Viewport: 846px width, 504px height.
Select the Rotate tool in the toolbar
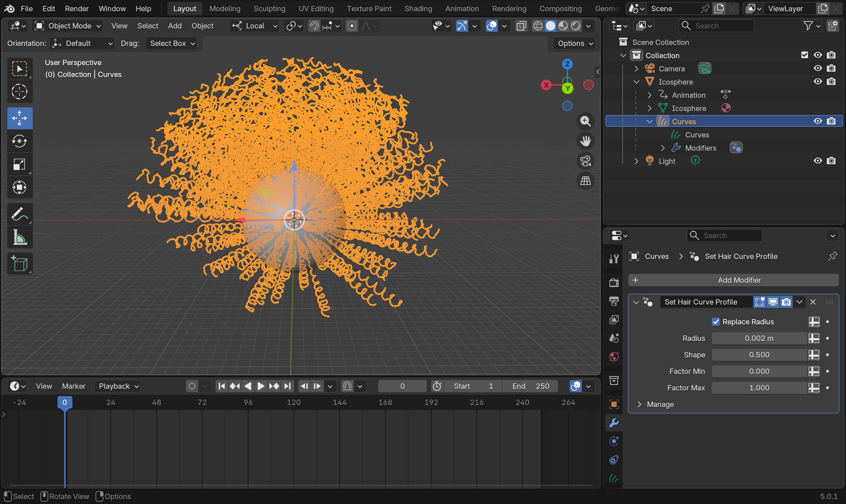(x=19, y=141)
